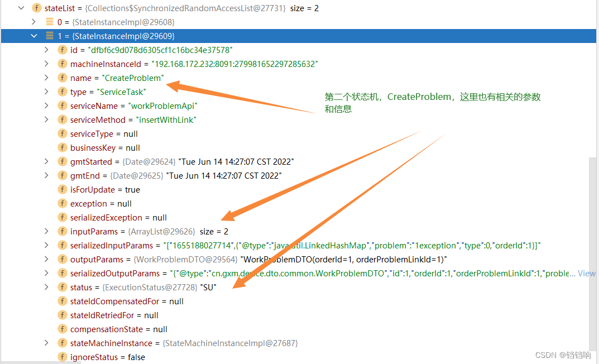Click field icon beside status
Screen dimensions: 599x364
point(63,287)
